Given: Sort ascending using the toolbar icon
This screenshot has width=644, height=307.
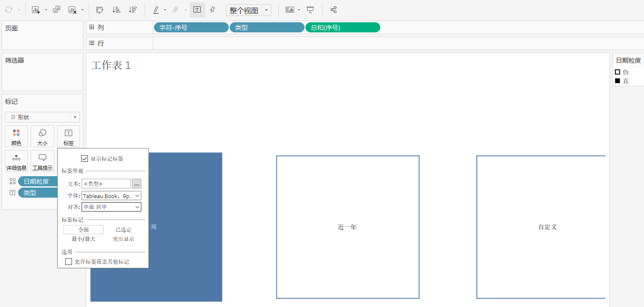Looking at the screenshot, I should 117,10.
